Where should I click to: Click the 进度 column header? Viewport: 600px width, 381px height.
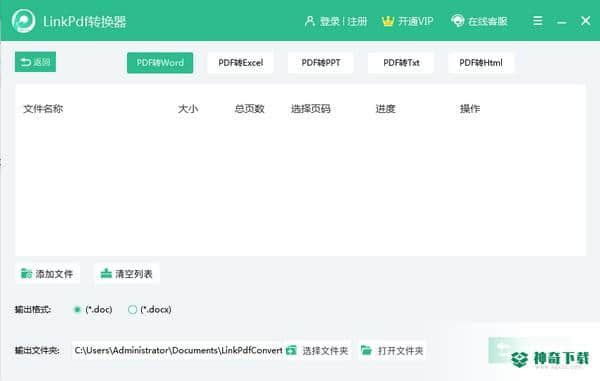point(385,109)
